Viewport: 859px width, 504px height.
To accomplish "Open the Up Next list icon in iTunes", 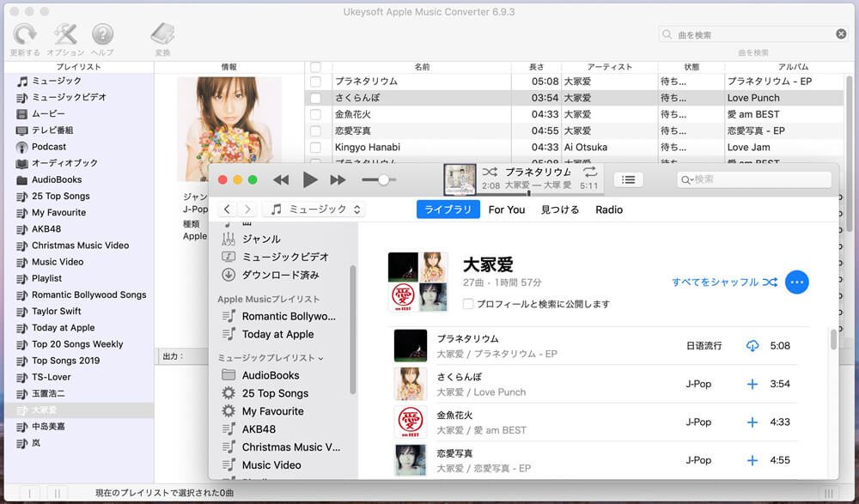I will pos(629,179).
